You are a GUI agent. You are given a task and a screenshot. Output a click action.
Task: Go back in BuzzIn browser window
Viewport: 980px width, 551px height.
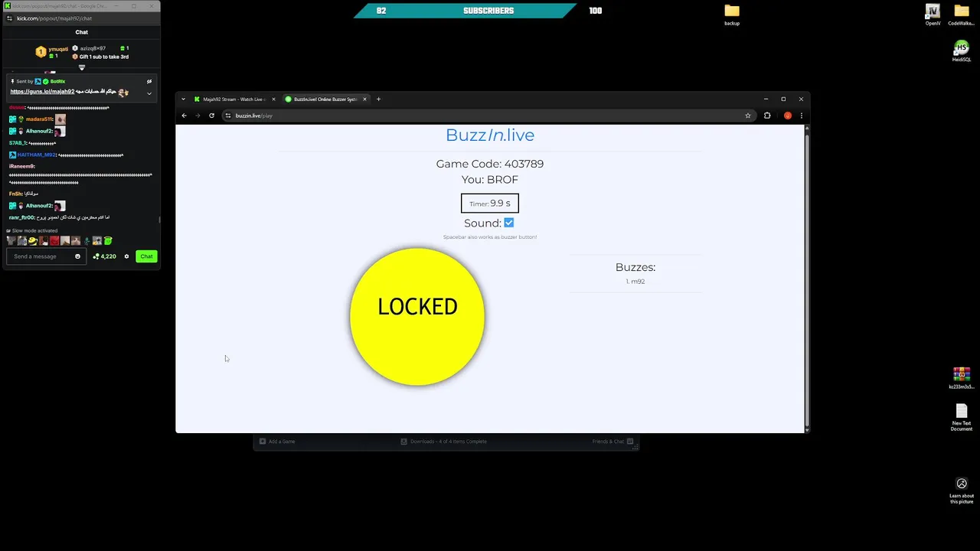(185, 116)
